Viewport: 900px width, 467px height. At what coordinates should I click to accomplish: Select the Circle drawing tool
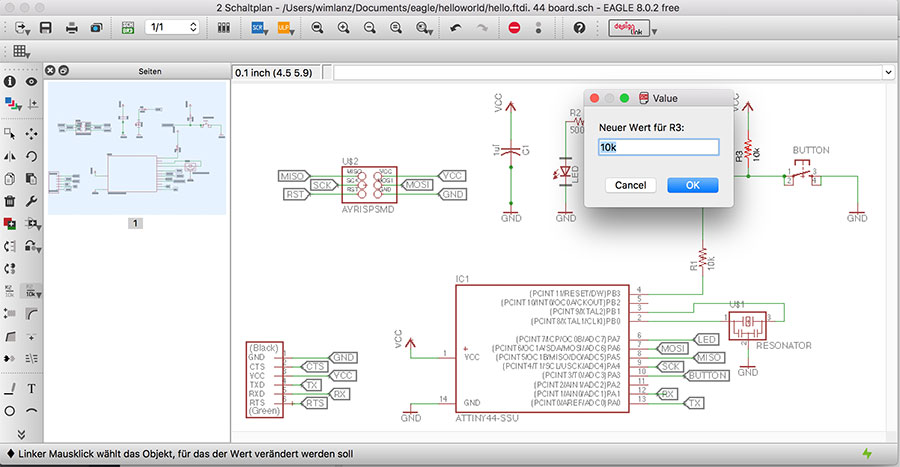point(10,411)
